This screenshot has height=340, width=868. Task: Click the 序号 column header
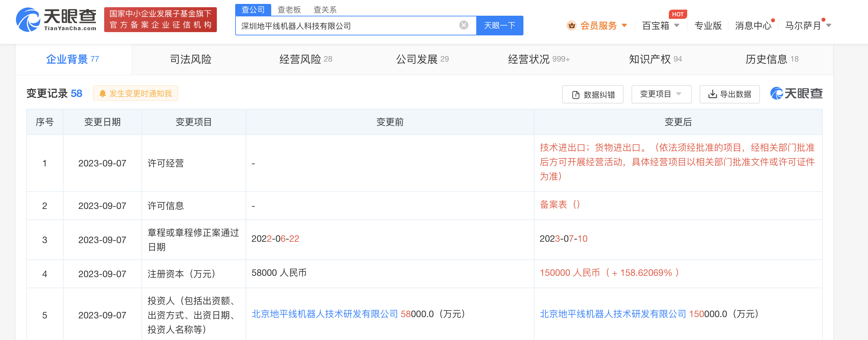point(45,122)
